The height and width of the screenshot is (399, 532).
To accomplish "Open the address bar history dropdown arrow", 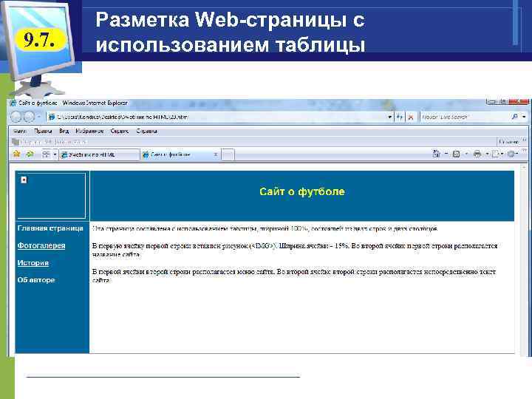I will tap(390, 117).
